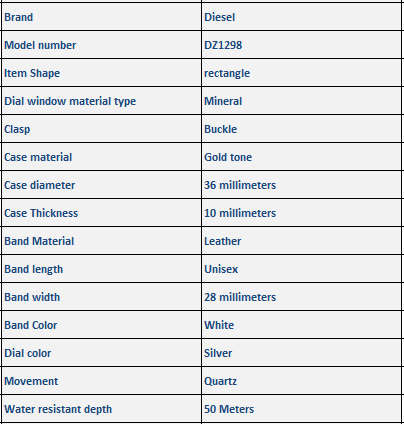Click the Mineral value cell
The height and width of the screenshot is (424, 404).
pos(301,101)
